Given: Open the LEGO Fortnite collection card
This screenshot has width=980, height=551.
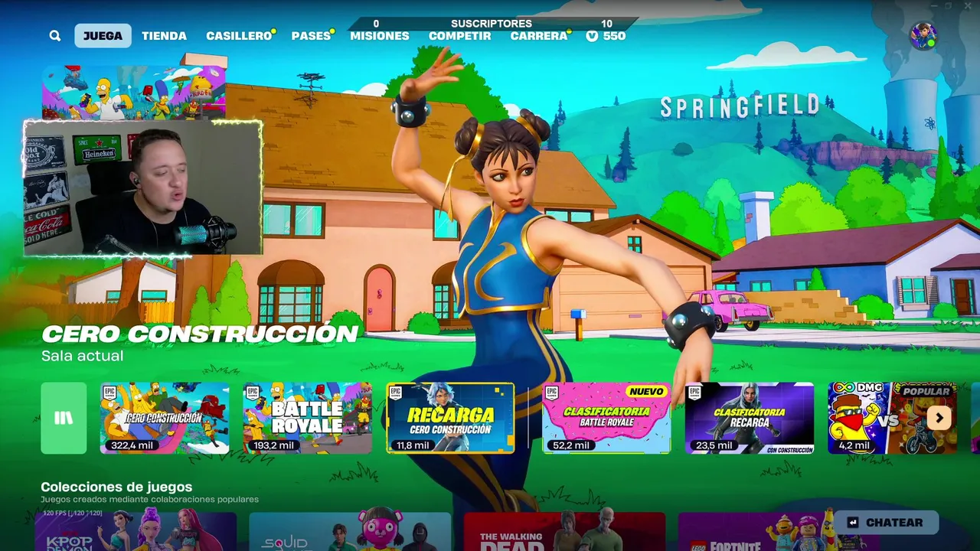Looking at the screenshot, I should 779,532.
